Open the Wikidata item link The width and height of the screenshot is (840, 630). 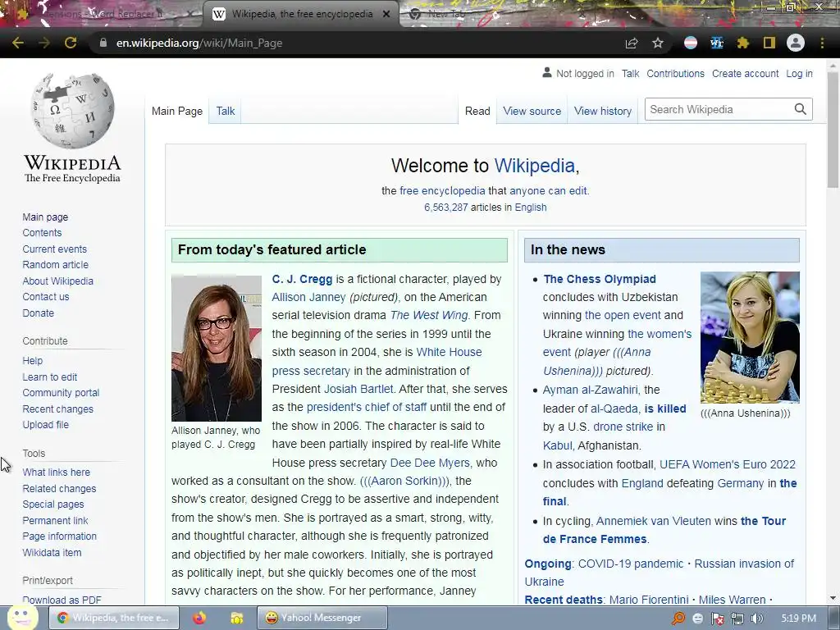pyautogui.click(x=52, y=552)
